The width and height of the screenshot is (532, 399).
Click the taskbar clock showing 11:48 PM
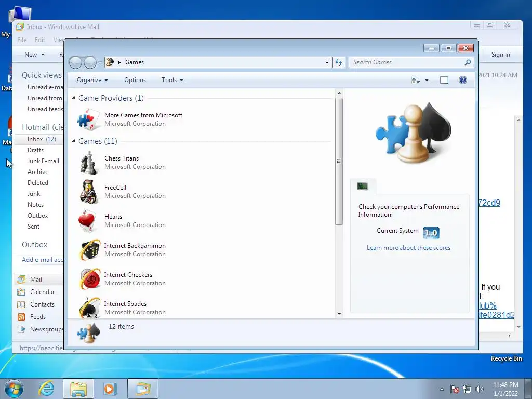point(506,389)
